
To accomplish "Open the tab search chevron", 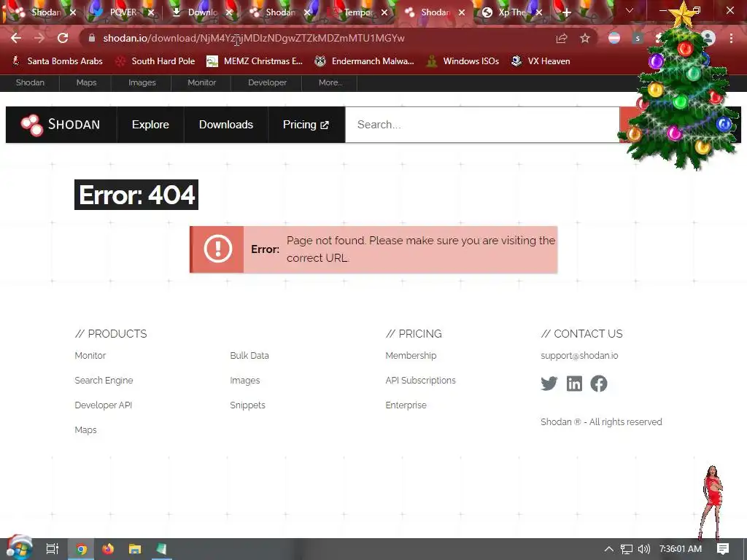I will click(x=630, y=10).
